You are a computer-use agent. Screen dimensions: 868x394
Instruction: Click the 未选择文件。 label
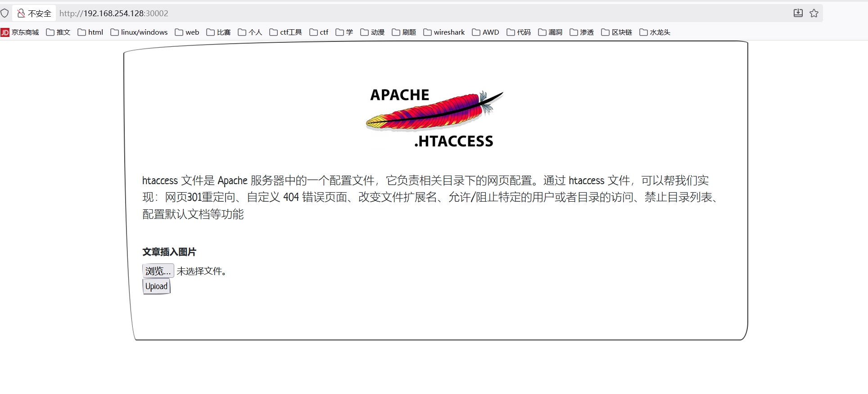pyautogui.click(x=202, y=271)
